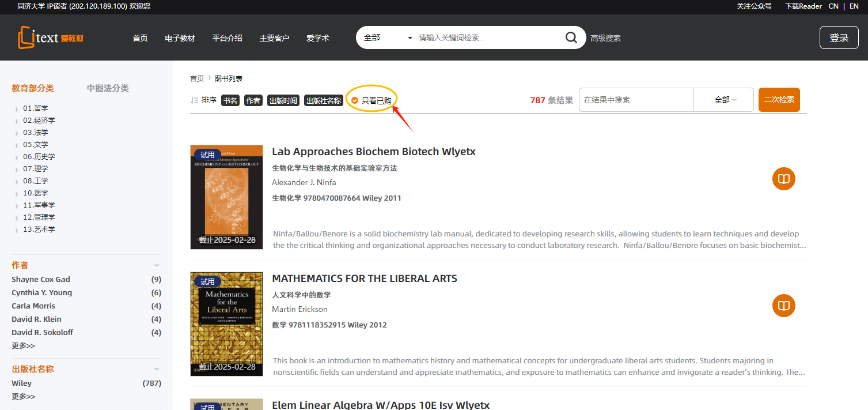Filter by publisher Wiley
This screenshot has width=868, height=410.
click(22, 383)
